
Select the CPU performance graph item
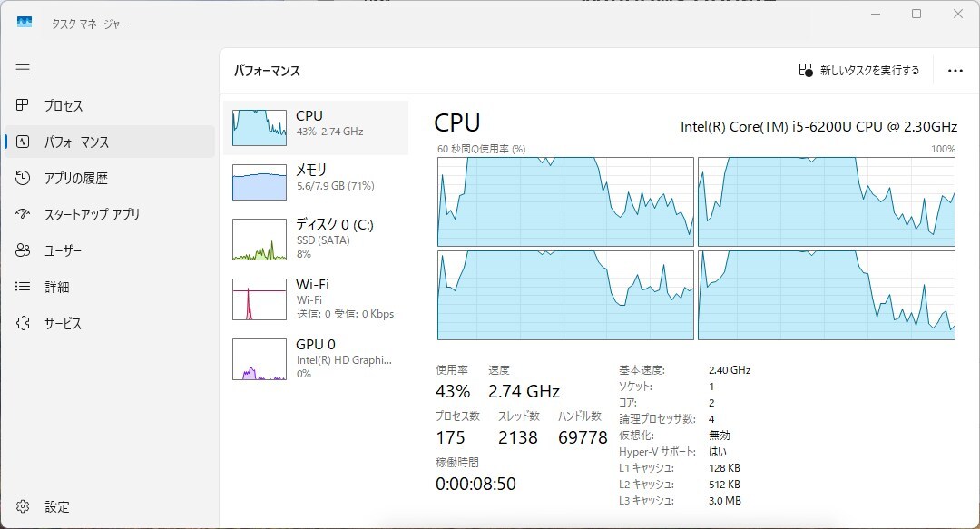316,128
